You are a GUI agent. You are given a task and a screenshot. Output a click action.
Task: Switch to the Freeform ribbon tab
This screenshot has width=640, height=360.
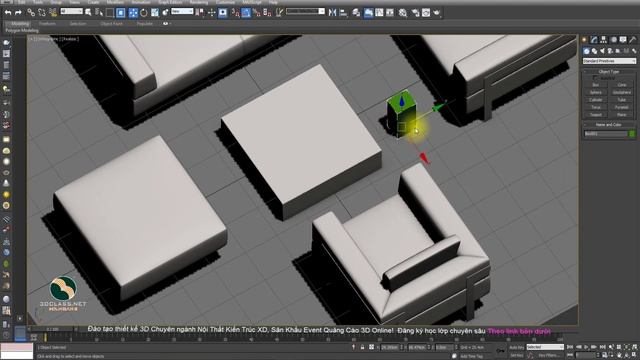pyautogui.click(x=47, y=24)
